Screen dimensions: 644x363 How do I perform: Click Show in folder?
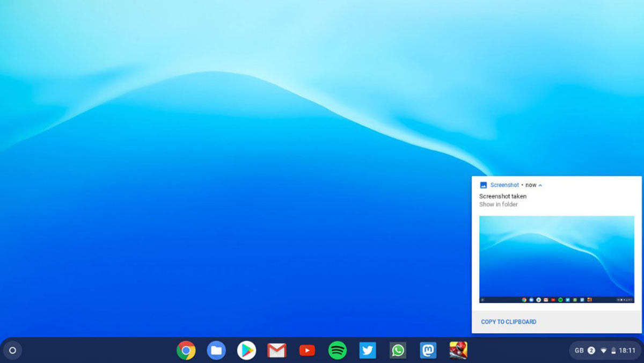click(497, 205)
